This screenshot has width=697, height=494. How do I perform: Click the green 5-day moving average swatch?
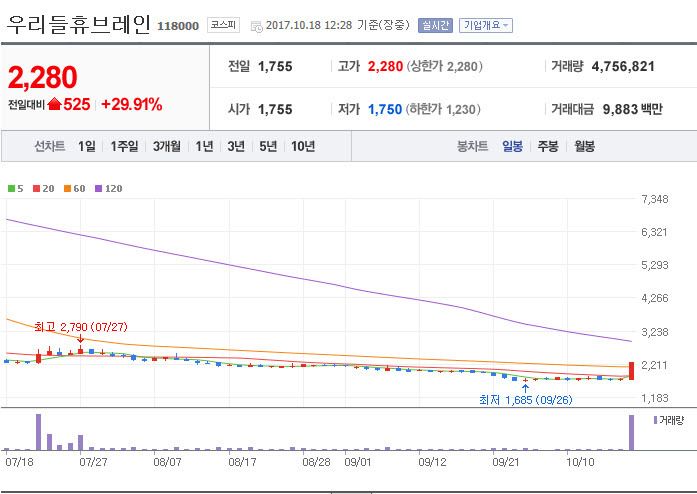pos(11,189)
